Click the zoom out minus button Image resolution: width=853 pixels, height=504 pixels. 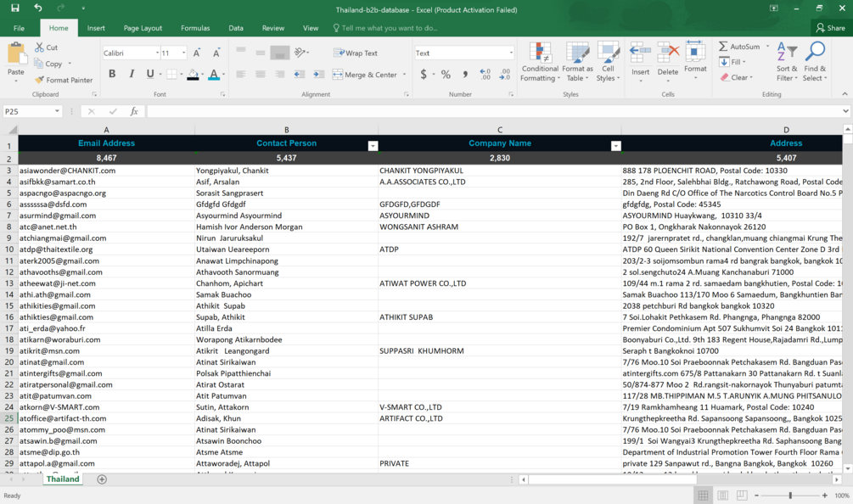point(756,496)
